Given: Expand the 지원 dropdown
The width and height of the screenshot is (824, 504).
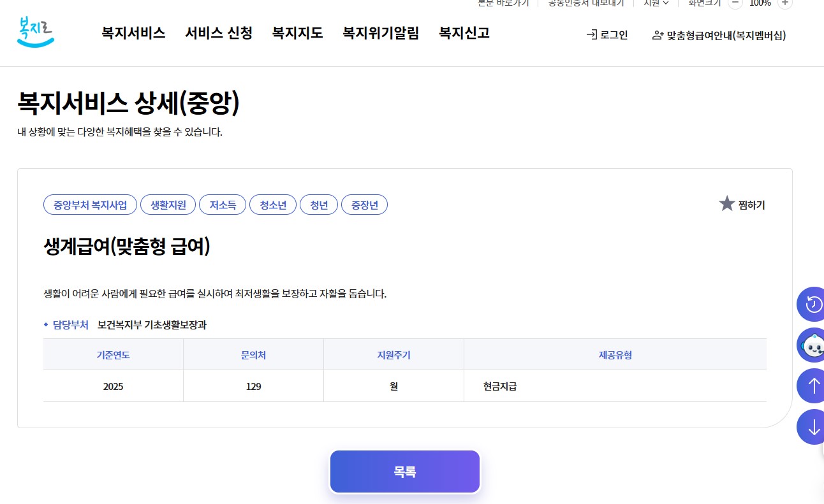Looking at the screenshot, I should click(656, 3).
